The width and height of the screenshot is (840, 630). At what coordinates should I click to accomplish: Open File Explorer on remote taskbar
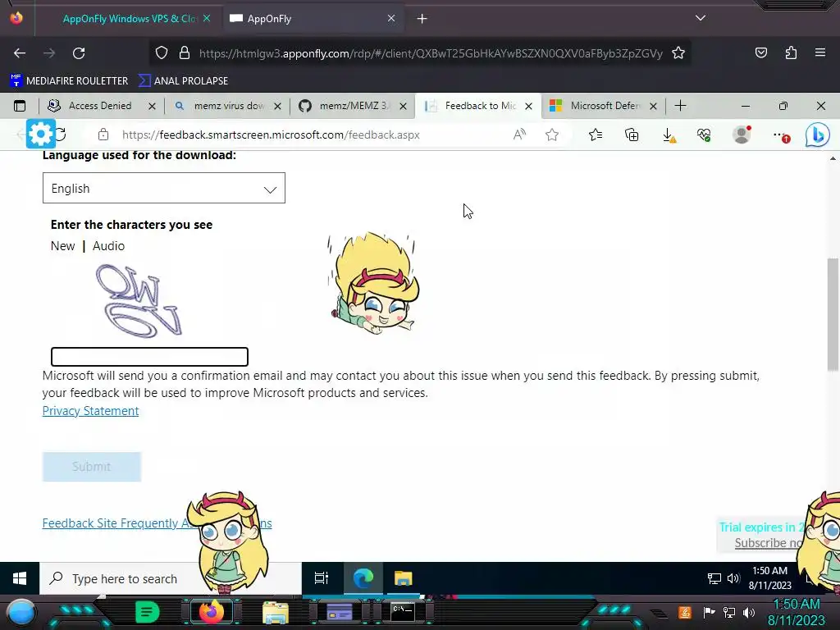click(x=403, y=578)
